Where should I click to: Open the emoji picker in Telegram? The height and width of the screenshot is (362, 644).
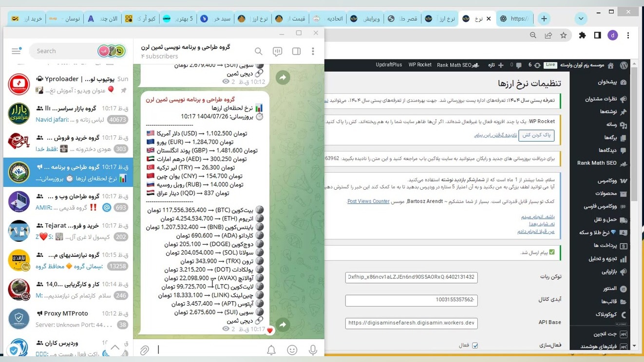292,350
